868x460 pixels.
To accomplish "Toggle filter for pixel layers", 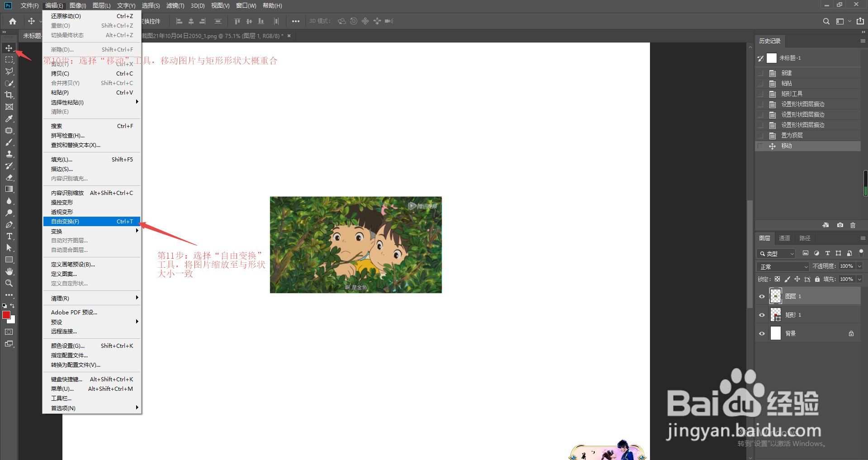I will pyautogui.click(x=806, y=253).
